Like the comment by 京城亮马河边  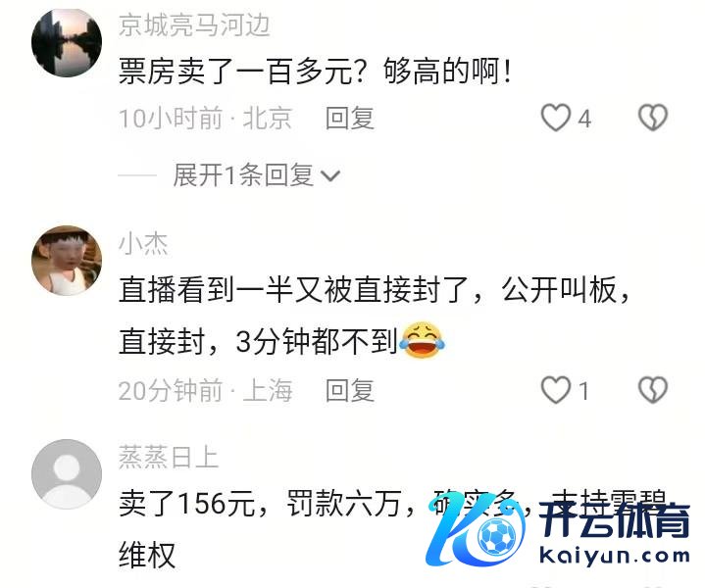[x=556, y=118]
